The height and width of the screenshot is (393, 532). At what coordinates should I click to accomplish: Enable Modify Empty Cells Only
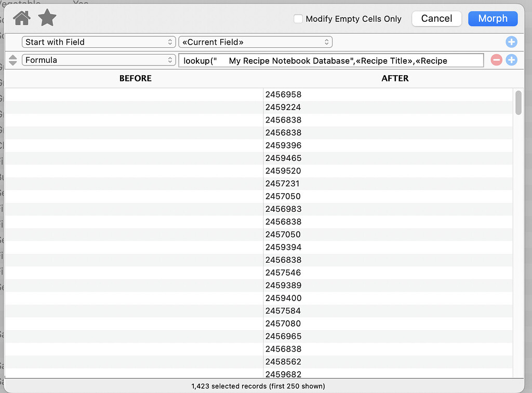299,19
